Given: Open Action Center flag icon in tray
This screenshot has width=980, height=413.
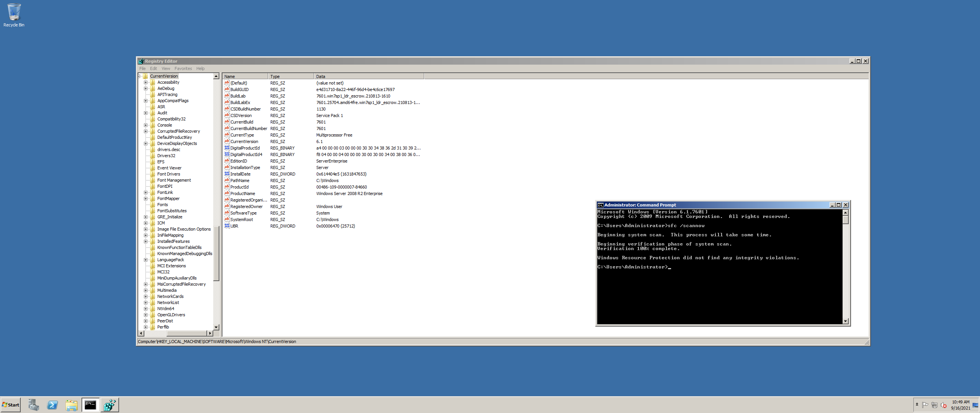Looking at the screenshot, I should click(925, 405).
